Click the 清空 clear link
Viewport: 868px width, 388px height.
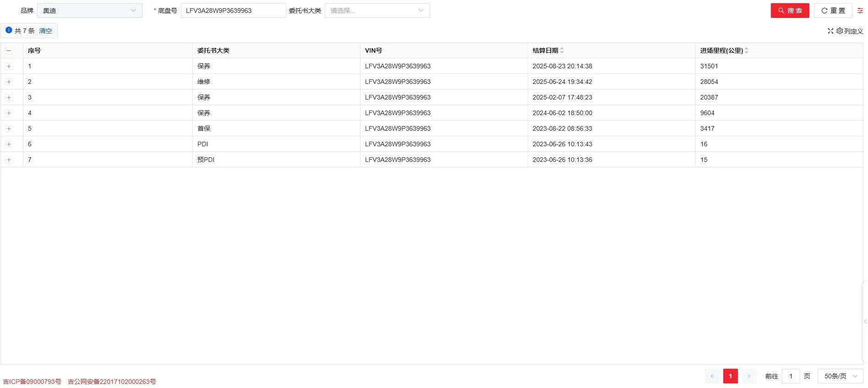pos(45,31)
